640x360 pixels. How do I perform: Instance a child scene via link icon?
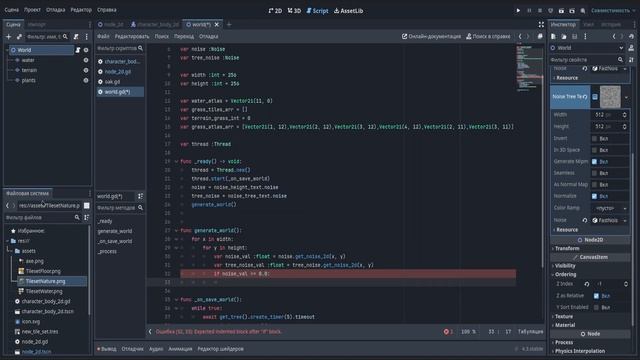[x=19, y=37]
